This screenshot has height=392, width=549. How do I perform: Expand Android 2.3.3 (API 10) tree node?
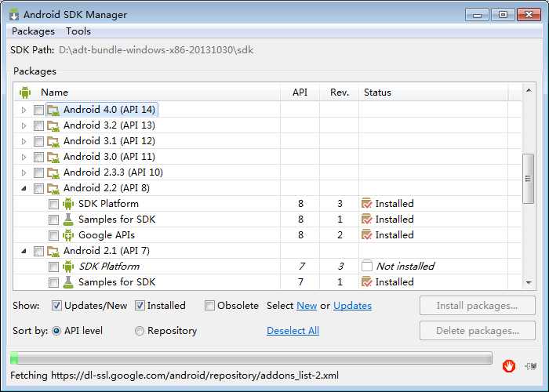(x=24, y=173)
